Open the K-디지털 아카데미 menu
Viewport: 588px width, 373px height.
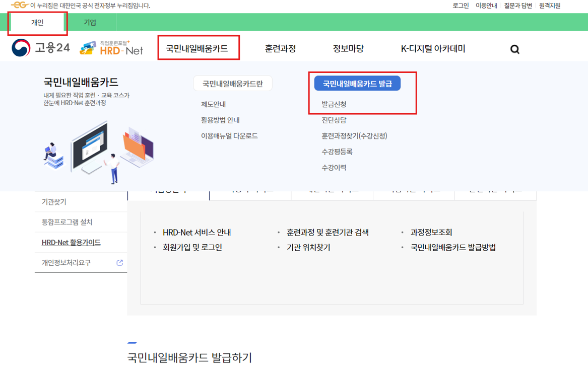pyautogui.click(x=433, y=49)
